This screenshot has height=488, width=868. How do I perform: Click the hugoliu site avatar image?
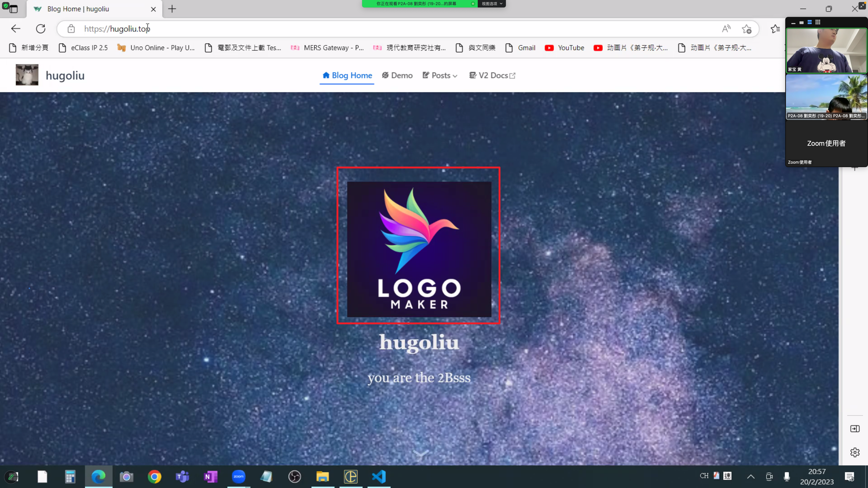[27, 75]
